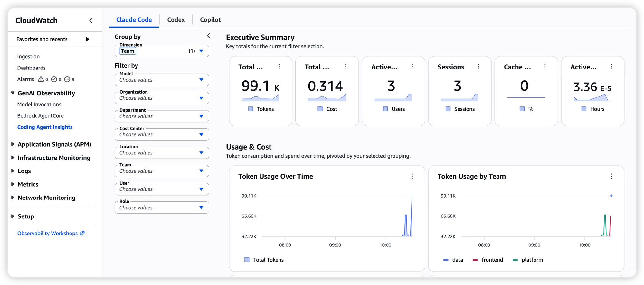This screenshot has width=644, height=285.
Task: Switch to the Copilot tab
Action: [x=210, y=20]
